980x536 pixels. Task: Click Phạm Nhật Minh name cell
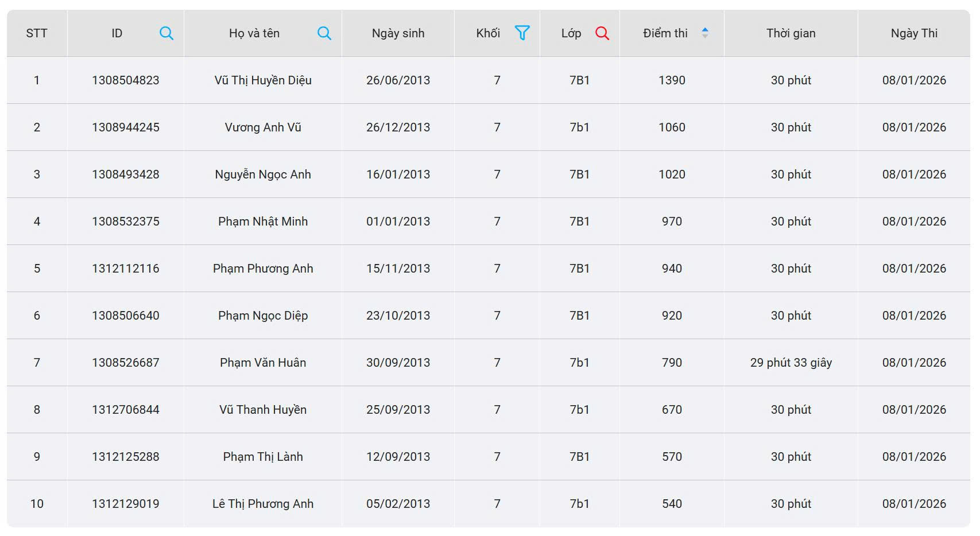pyautogui.click(x=263, y=222)
